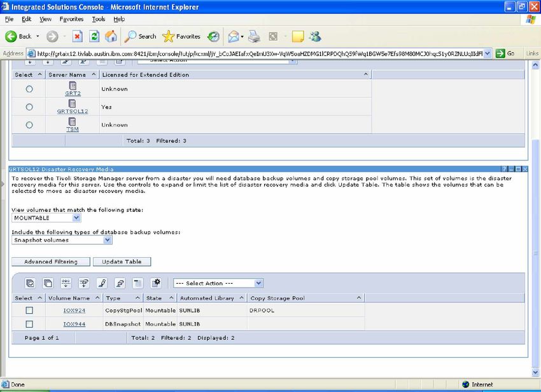Open the address bar history dropdown

[487, 53]
